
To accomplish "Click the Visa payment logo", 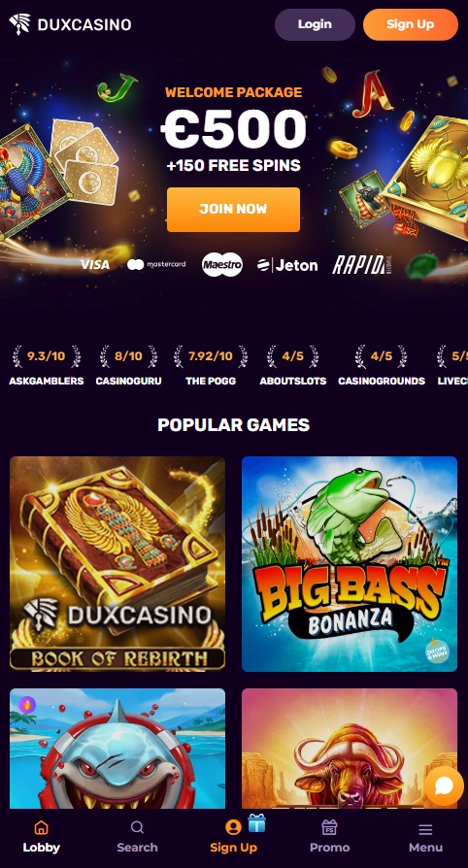I will click(x=95, y=265).
